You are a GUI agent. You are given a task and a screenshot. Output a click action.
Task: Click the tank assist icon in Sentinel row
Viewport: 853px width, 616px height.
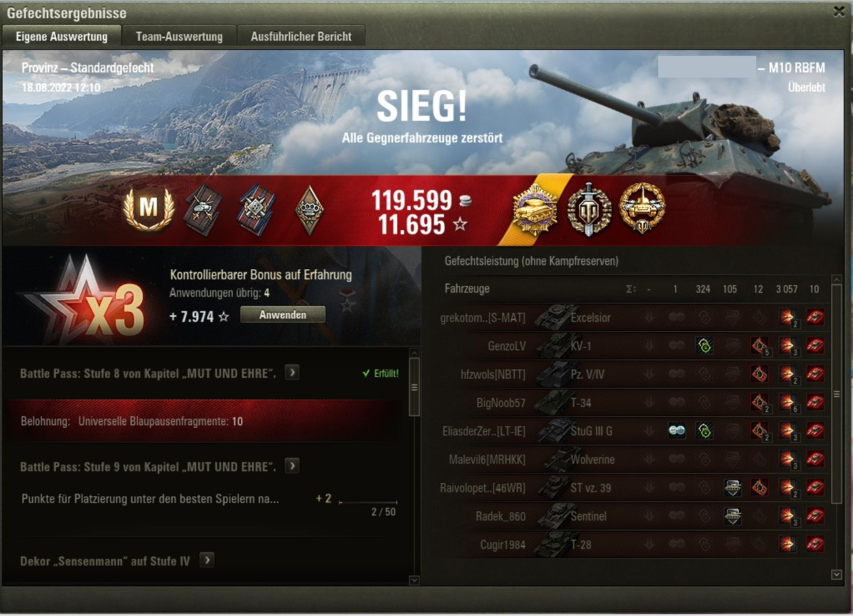pos(732,516)
